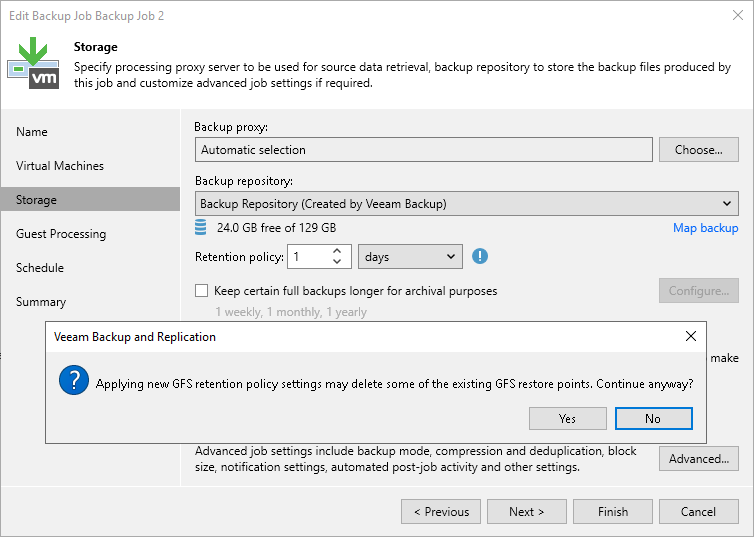
Task: Increase retention policy value with up arrow
Action: point(337,251)
